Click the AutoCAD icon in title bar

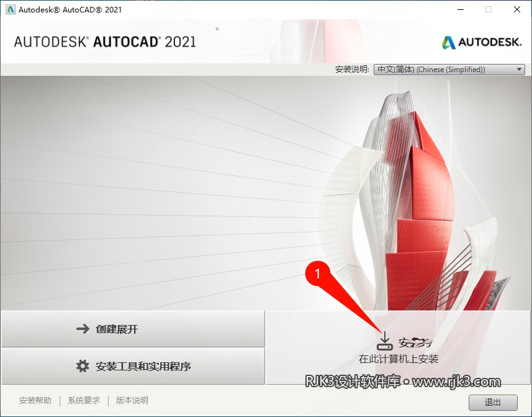pyautogui.click(x=10, y=9)
